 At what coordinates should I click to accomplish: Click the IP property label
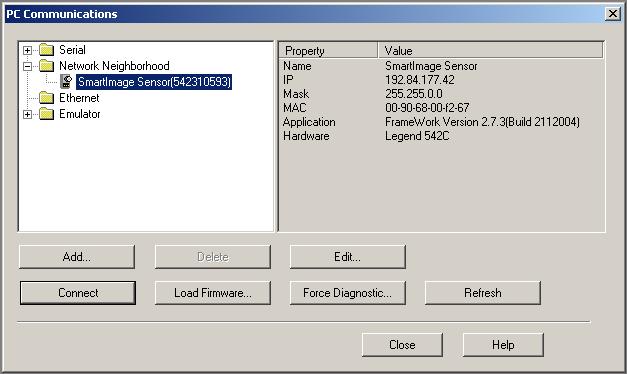tap(288, 80)
